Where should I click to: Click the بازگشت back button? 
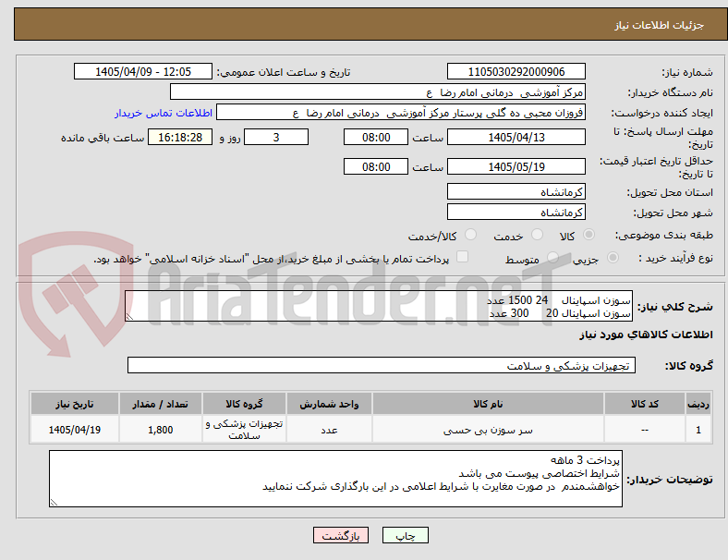pyautogui.click(x=341, y=535)
